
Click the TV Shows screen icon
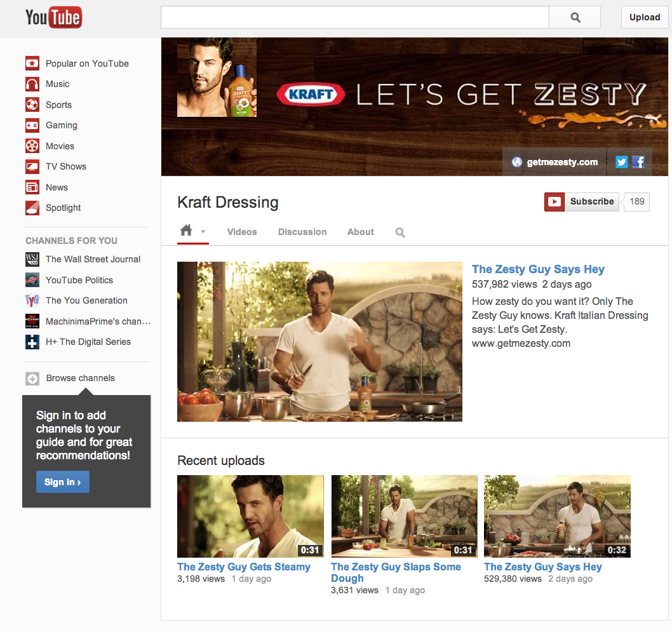click(32, 166)
